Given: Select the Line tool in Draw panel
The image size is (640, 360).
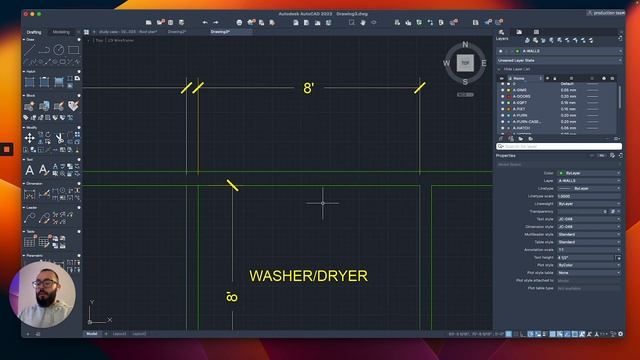Looking at the screenshot, I should [x=29, y=50].
